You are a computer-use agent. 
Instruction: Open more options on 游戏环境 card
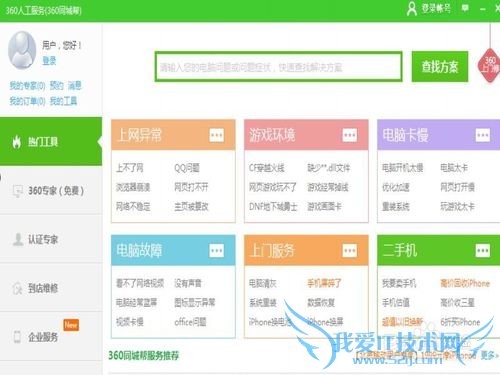pyautogui.click(x=350, y=135)
